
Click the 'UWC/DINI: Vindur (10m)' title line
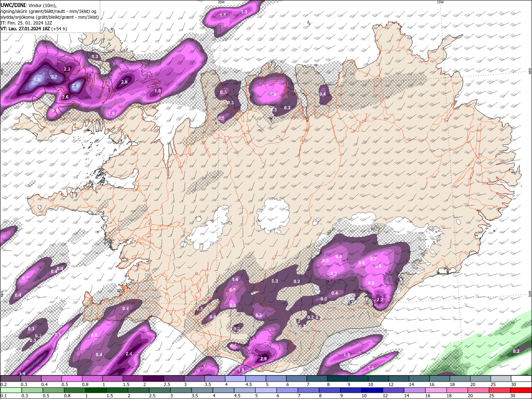tap(29, 5)
